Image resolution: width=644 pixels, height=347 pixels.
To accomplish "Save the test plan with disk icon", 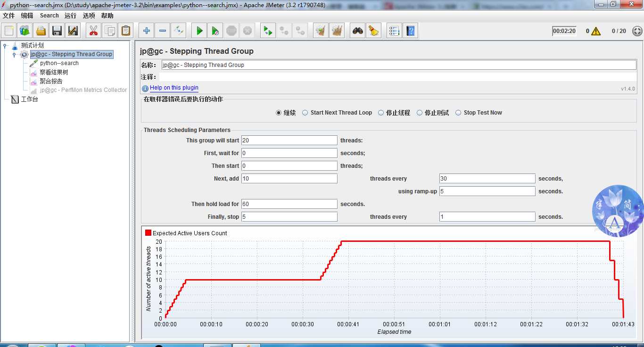I will [57, 31].
